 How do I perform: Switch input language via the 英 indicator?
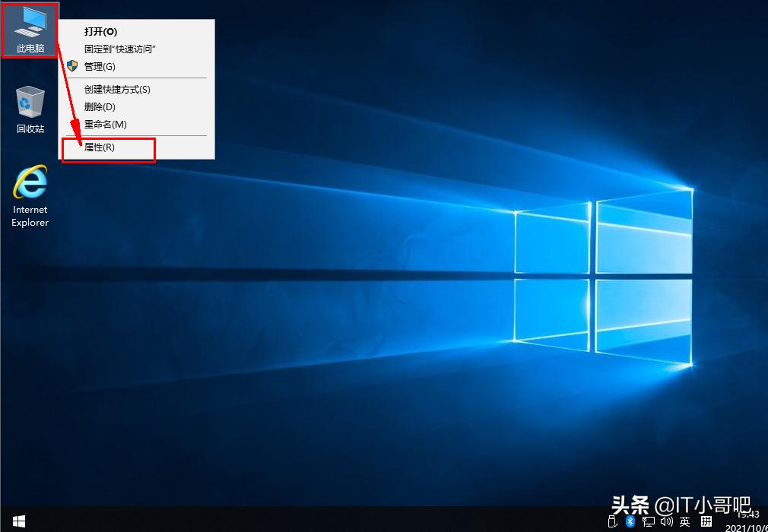coord(685,522)
